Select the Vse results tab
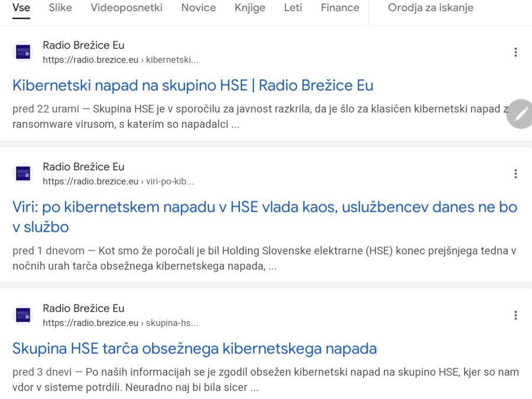 click(21, 8)
